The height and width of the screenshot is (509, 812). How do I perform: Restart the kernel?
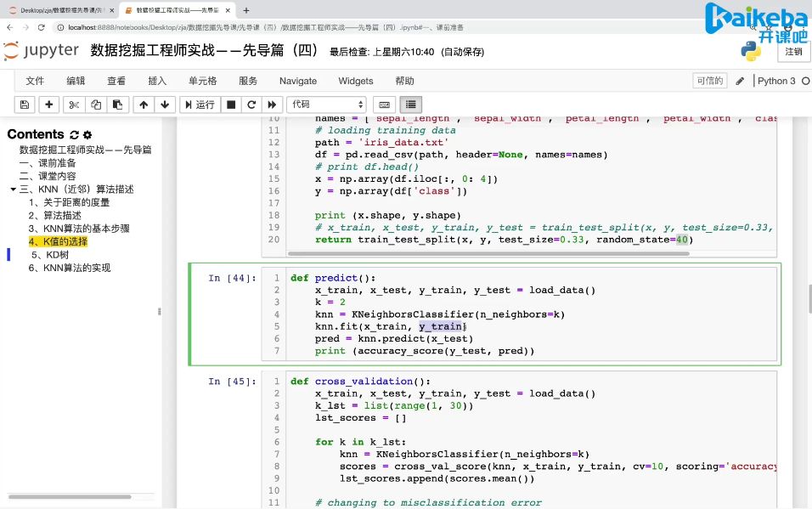(250, 104)
